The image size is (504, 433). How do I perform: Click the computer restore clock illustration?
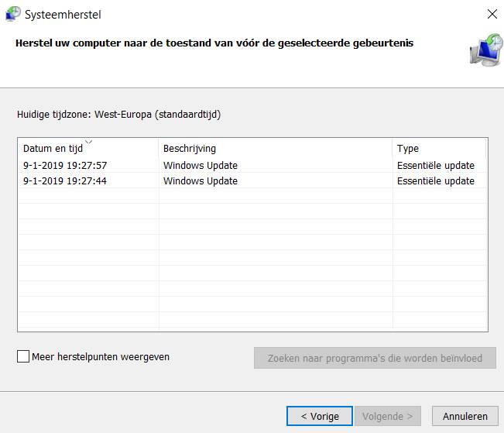pos(486,50)
